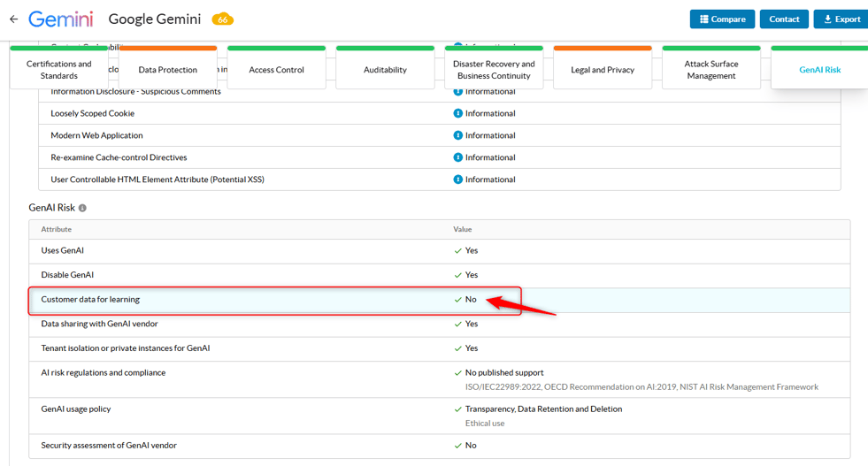Click the Ethical use text
This screenshot has width=868, height=466.
[x=485, y=424]
